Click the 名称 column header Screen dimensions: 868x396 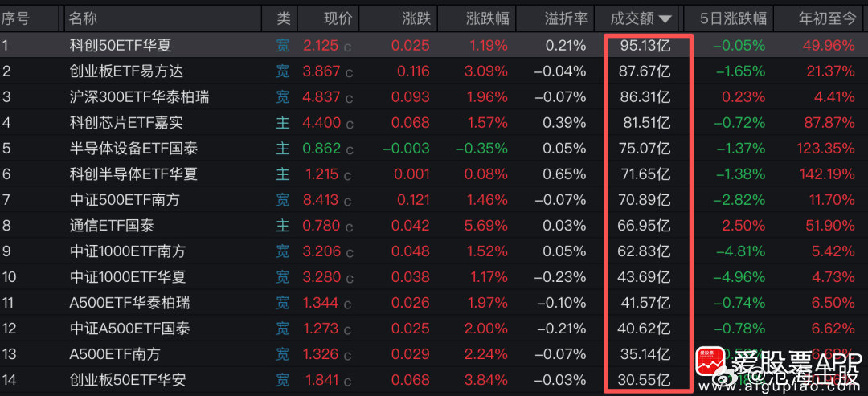pyautogui.click(x=83, y=18)
